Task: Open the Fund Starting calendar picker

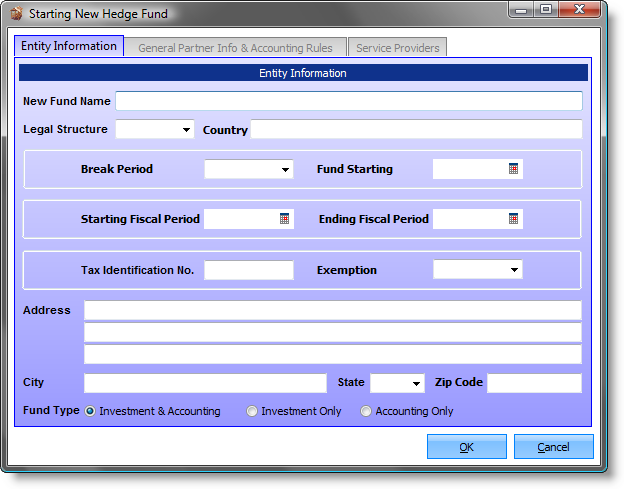Action: (513, 169)
